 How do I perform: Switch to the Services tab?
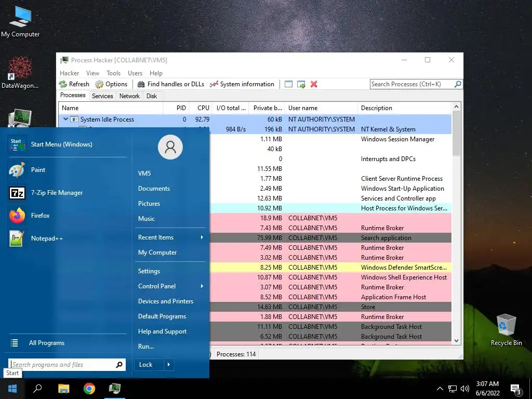pyautogui.click(x=102, y=96)
